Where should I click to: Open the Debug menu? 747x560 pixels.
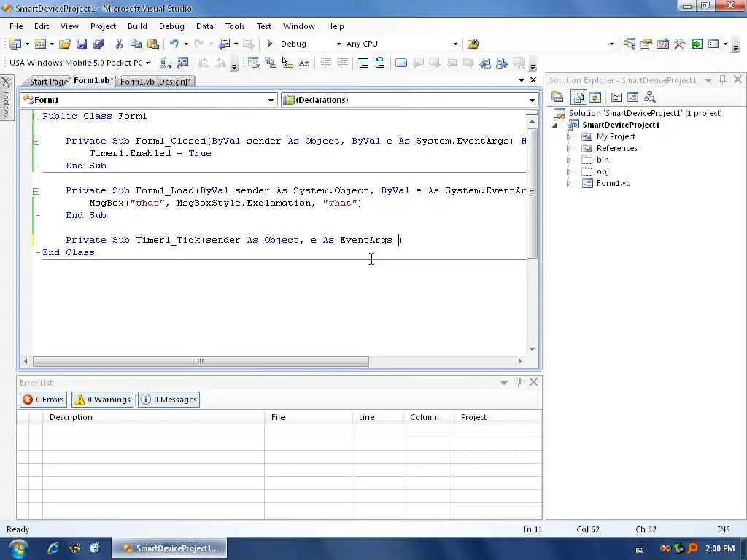171,26
